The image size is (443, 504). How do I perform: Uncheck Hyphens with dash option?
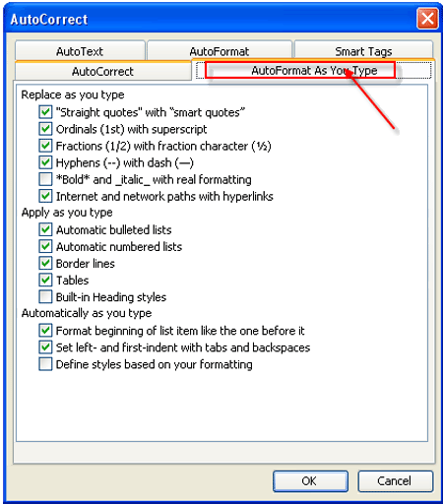pos(45,162)
